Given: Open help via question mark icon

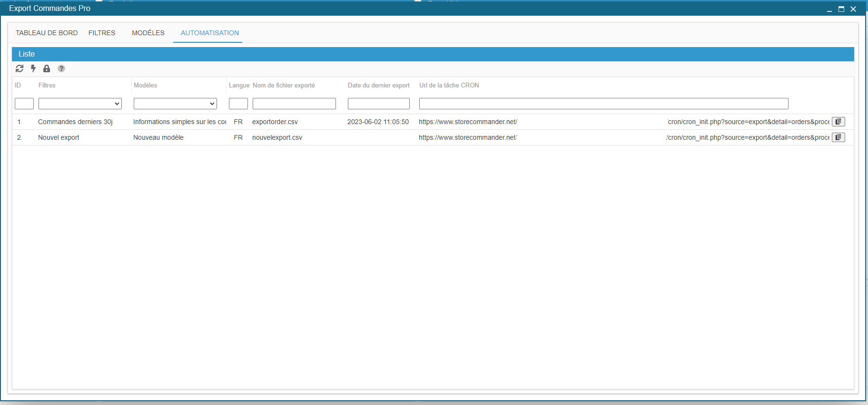Looking at the screenshot, I should pyautogui.click(x=61, y=68).
